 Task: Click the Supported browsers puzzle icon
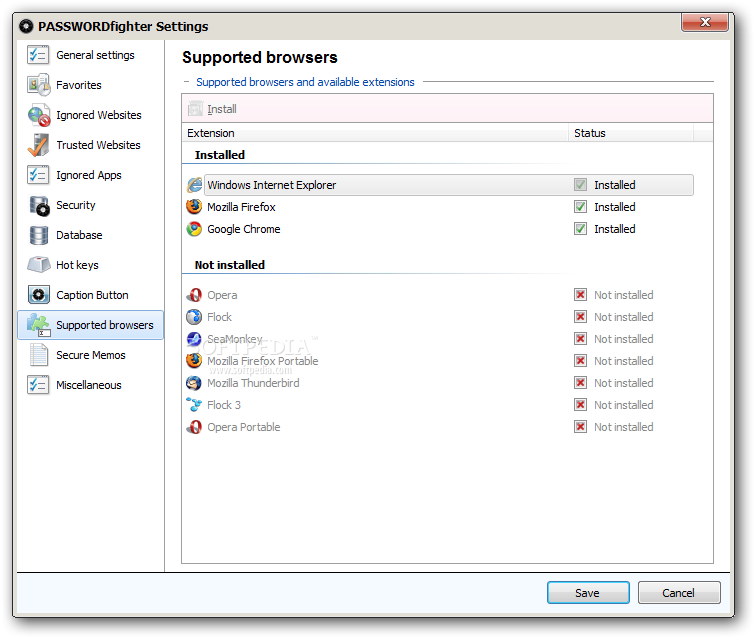[x=39, y=325]
